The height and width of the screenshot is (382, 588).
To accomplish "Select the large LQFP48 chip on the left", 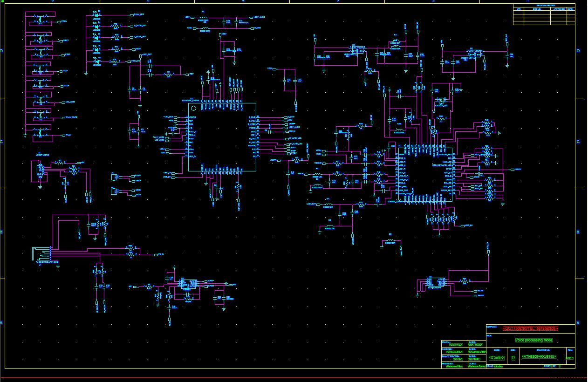I will (222, 137).
